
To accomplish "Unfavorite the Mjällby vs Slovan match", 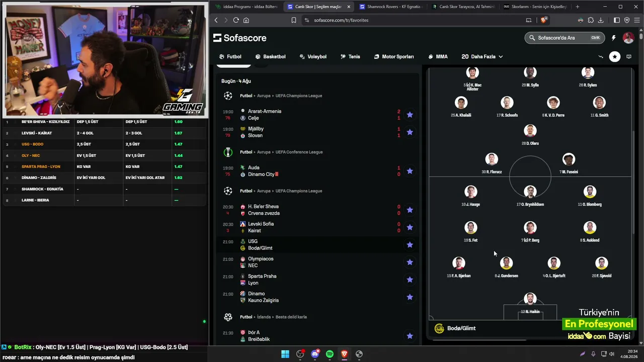I will [x=410, y=132].
